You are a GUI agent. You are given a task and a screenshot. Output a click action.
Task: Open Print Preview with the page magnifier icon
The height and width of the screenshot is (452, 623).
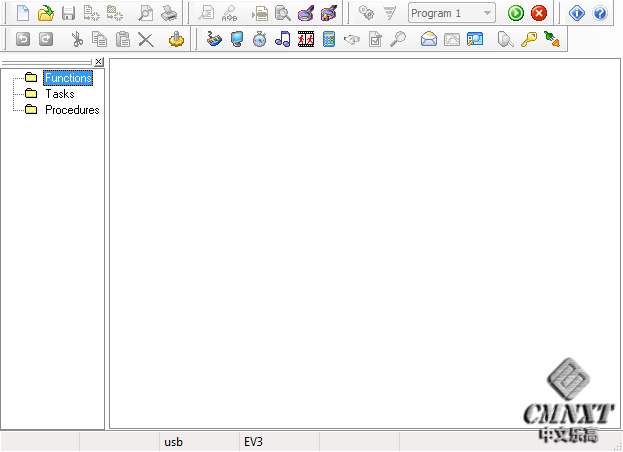[x=145, y=13]
